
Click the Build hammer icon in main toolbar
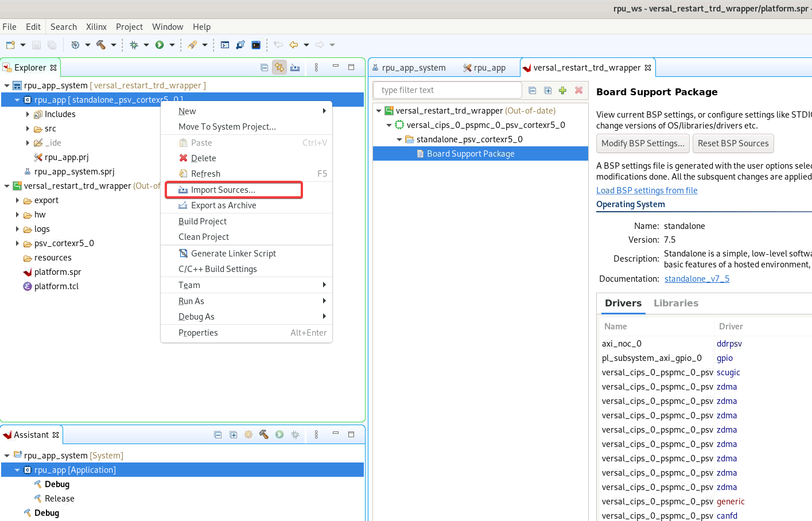point(101,45)
